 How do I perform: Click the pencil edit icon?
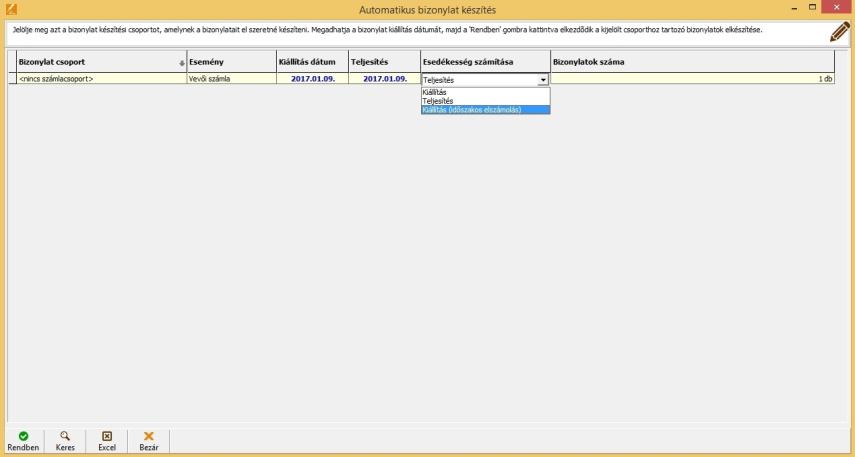tap(840, 32)
